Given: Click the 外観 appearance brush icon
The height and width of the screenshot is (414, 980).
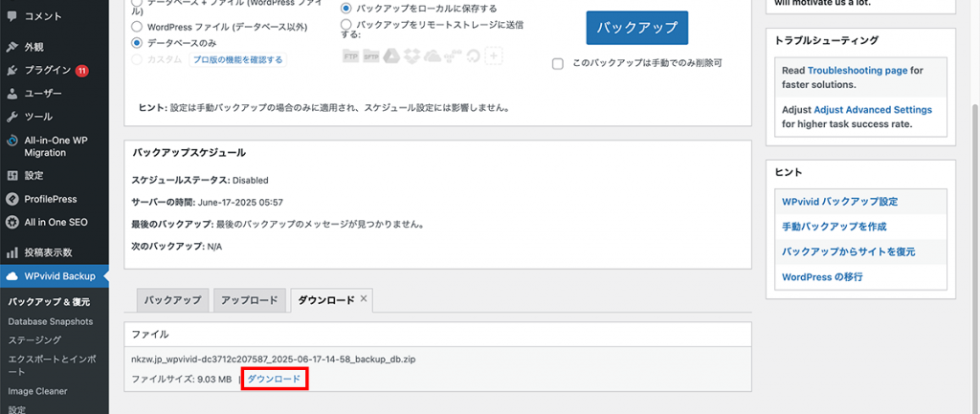Looking at the screenshot, I should (11, 47).
